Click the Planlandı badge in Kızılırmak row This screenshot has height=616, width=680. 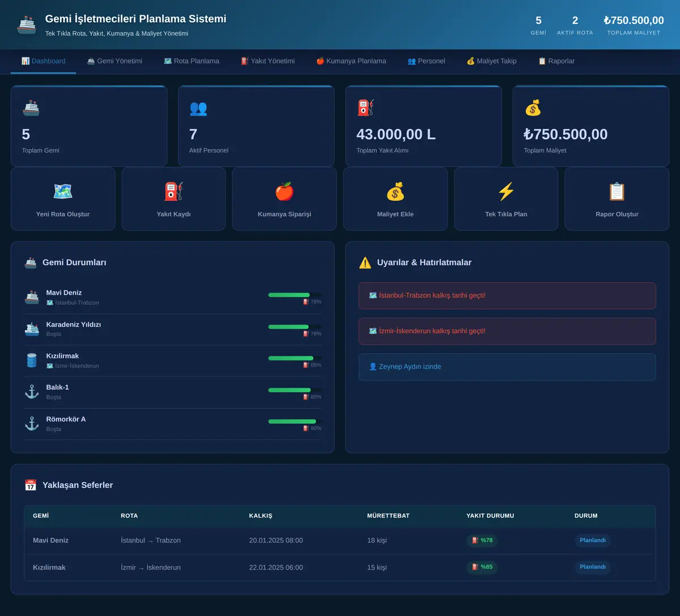pos(593,567)
